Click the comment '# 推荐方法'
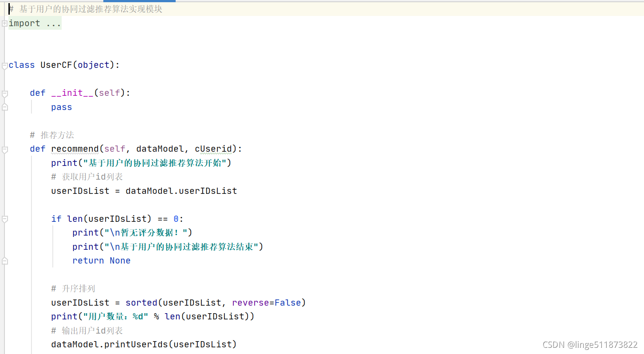The image size is (644, 354). pyautogui.click(x=52, y=135)
